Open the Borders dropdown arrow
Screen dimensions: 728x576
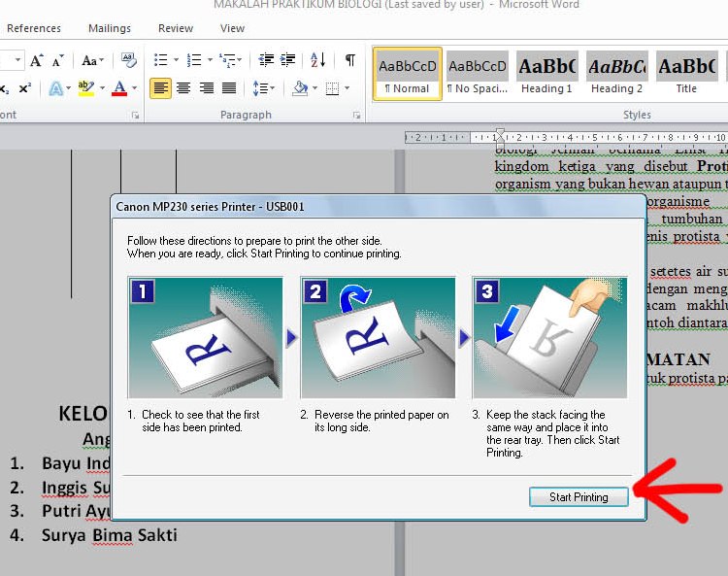tap(347, 87)
